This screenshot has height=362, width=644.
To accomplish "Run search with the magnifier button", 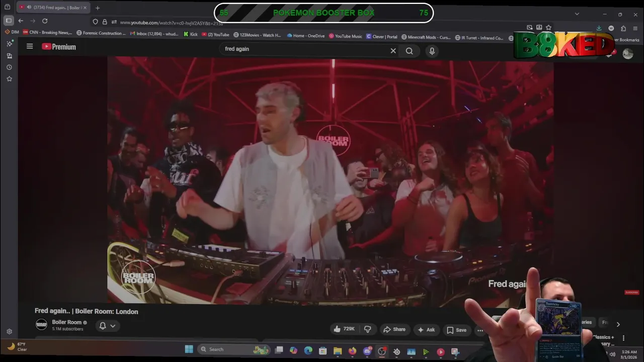I will [x=410, y=51].
